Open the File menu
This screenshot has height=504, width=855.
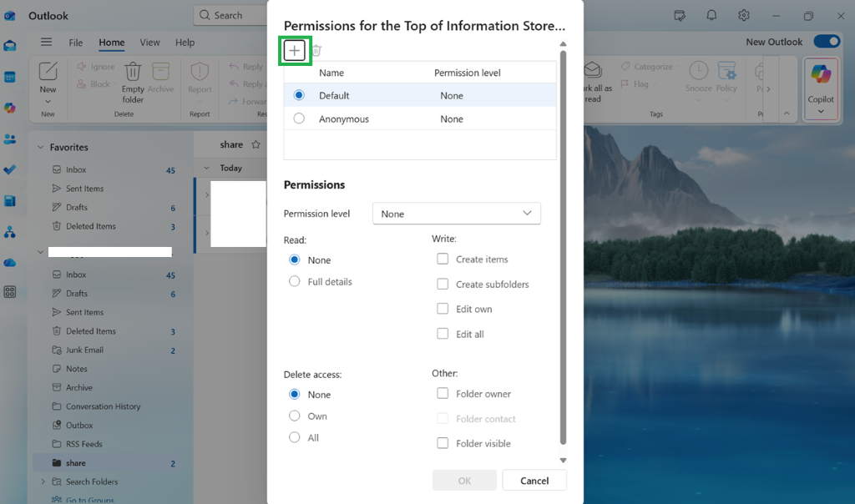click(76, 43)
